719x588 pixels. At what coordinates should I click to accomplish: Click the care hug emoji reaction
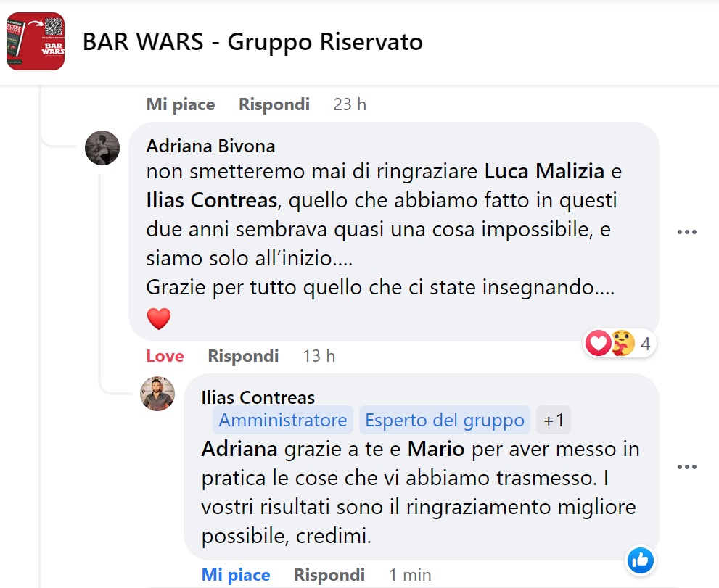[x=623, y=343]
